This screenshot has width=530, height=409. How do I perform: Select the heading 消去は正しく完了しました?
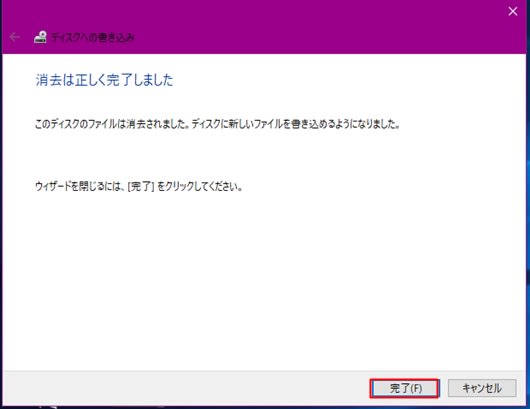pyautogui.click(x=104, y=80)
